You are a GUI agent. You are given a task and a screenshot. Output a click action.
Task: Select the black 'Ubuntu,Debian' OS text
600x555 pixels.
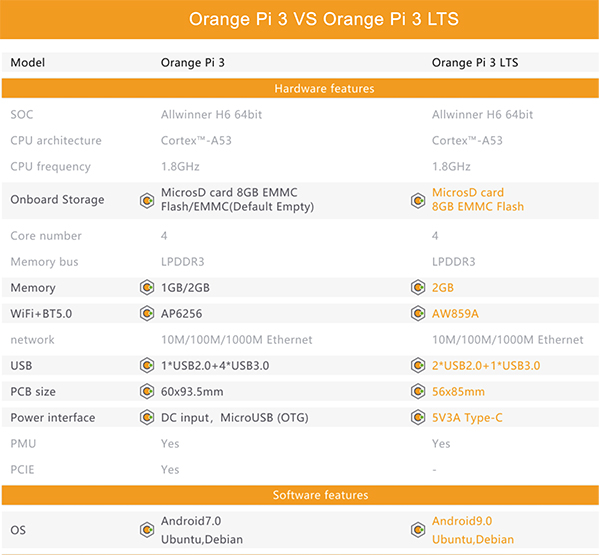202,539
